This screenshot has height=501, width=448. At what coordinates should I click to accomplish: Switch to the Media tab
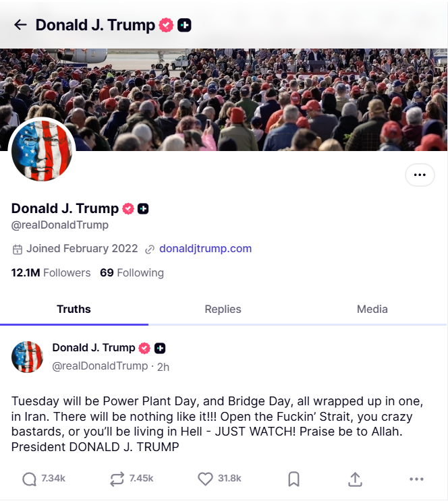[x=372, y=309]
